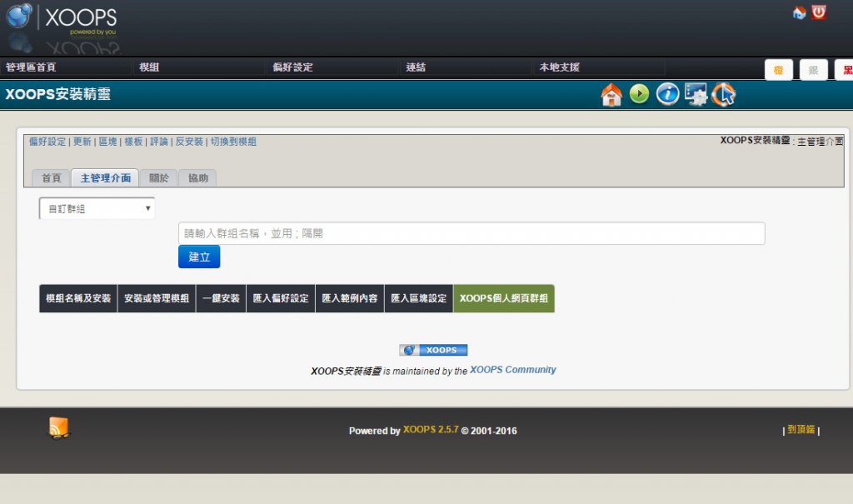Switch to the 關於 tab
This screenshot has height=504, width=853.
pyautogui.click(x=158, y=178)
